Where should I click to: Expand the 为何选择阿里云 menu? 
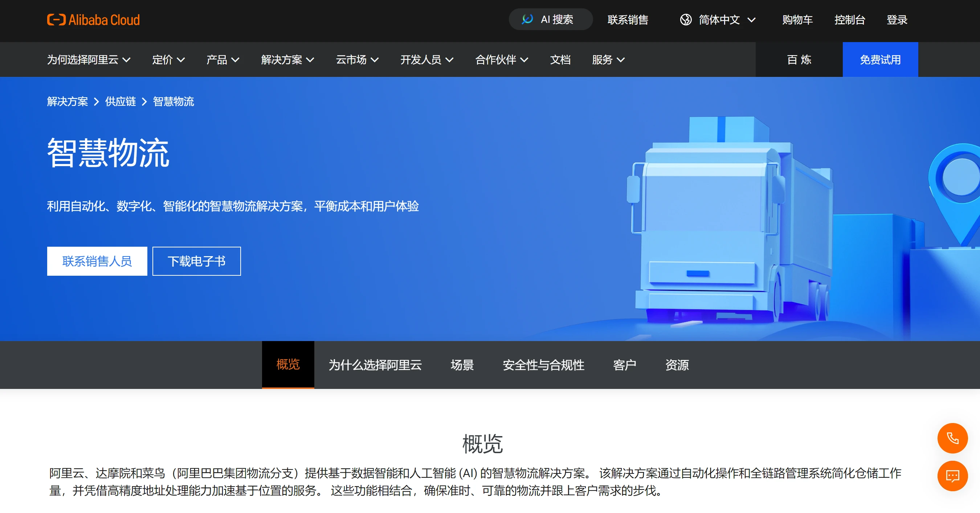coord(89,60)
